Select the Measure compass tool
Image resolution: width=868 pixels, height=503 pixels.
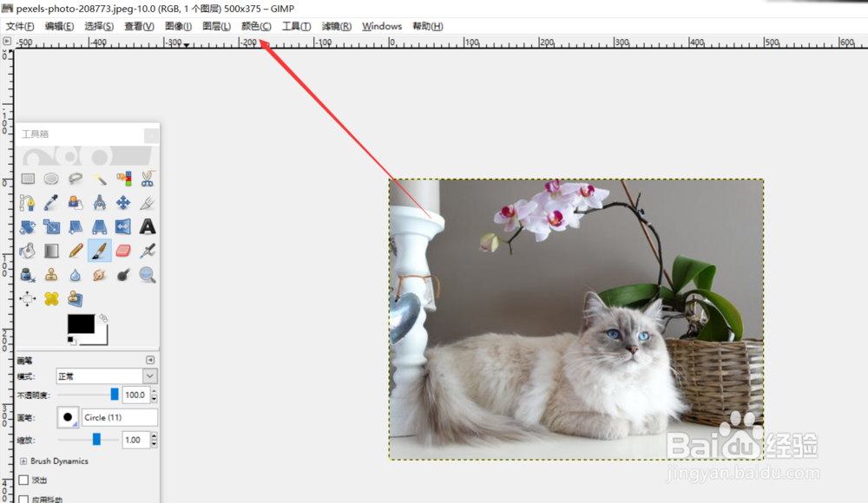100,203
